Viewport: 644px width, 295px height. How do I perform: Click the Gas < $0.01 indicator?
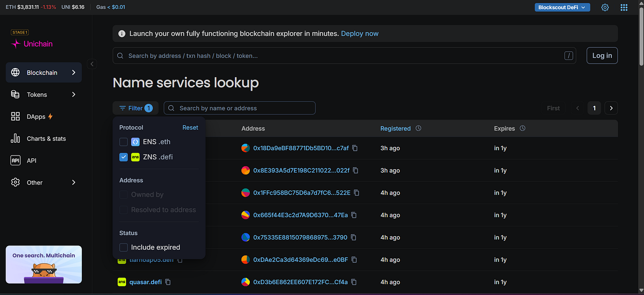tap(110, 7)
